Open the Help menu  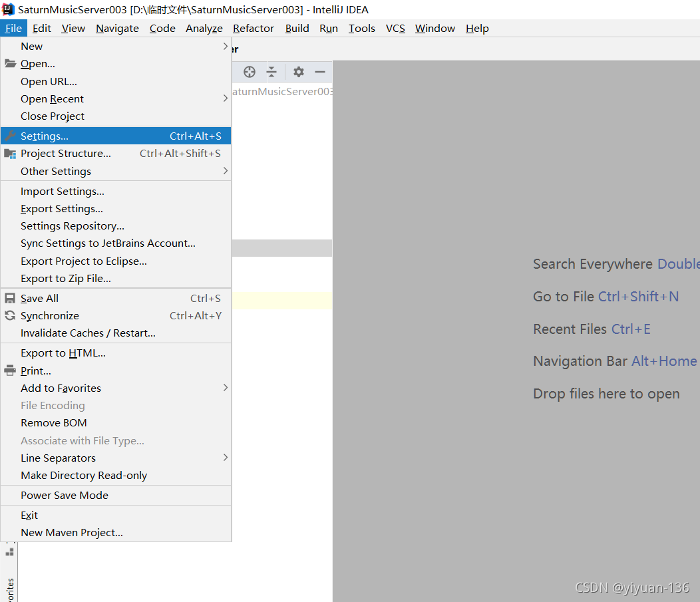(477, 28)
